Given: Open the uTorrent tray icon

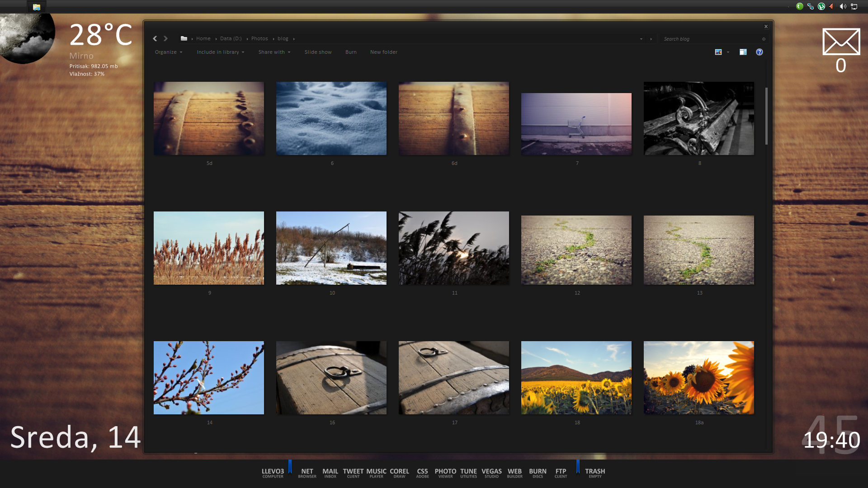Looking at the screenshot, I should click(x=821, y=6).
